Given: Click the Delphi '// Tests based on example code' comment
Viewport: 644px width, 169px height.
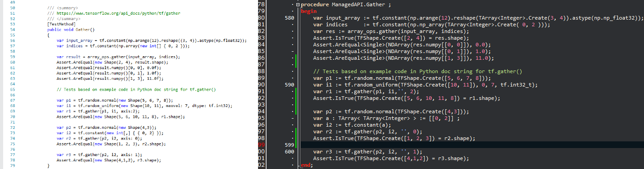Looking at the screenshot, I should coord(418,71).
